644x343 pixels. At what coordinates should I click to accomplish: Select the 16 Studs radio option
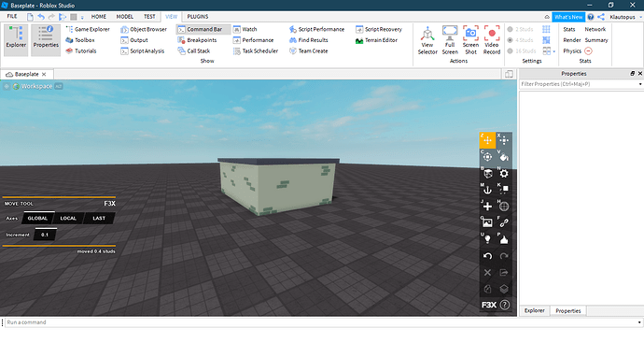[521, 51]
